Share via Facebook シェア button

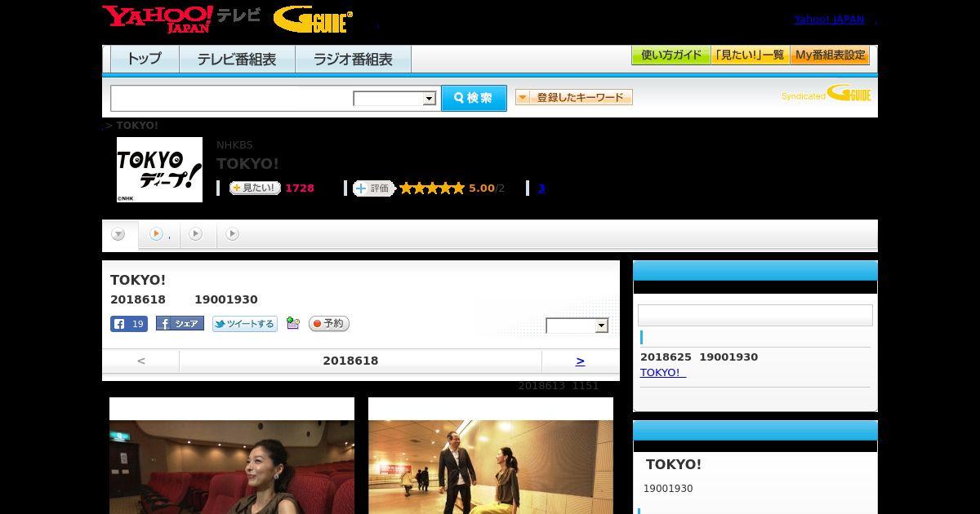click(180, 324)
